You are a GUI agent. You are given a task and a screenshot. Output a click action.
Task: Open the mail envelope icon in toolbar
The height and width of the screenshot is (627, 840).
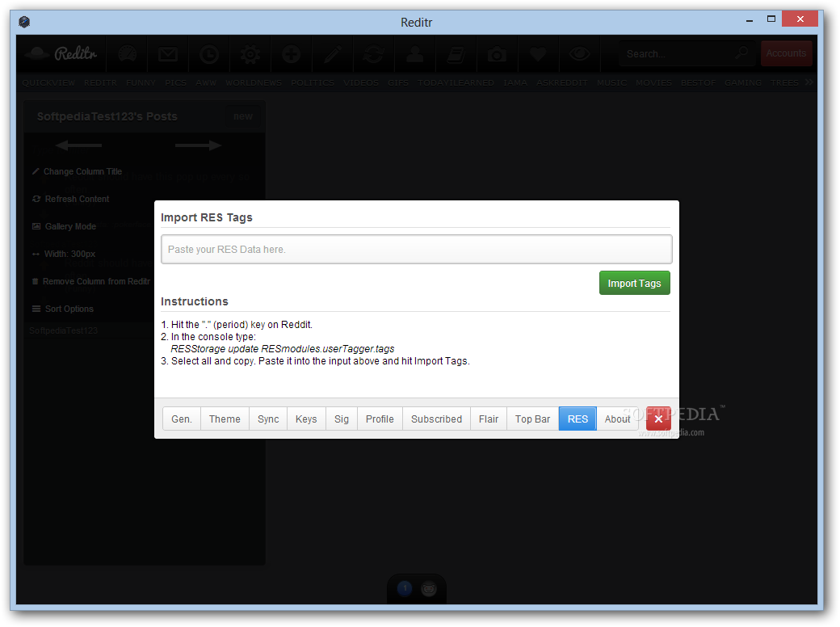[x=168, y=54]
